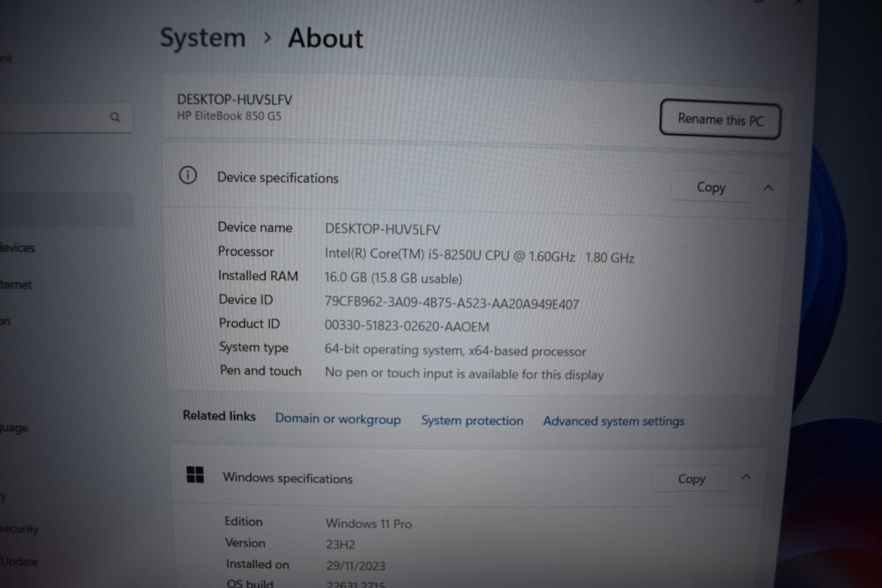Select the Product ID value 00330-51823-02620-AAOEM
This screenshot has width=882, height=588.
click(407, 326)
